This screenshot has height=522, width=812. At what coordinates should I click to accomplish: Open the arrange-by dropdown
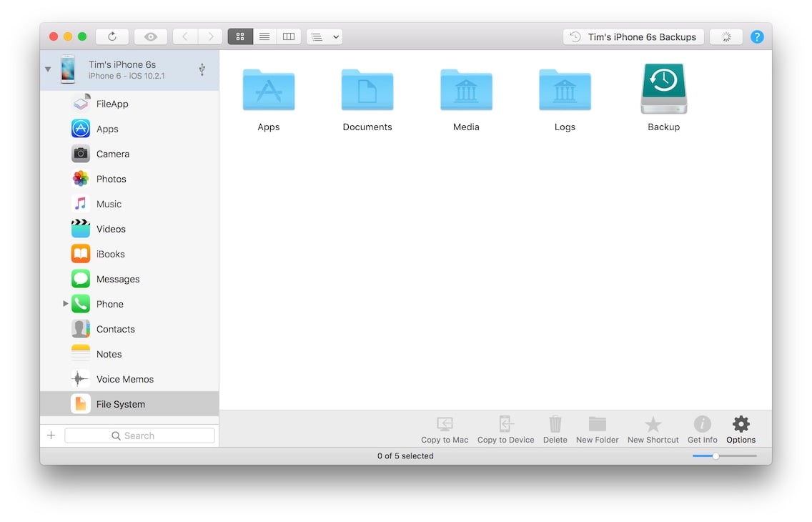click(x=325, y=36)
